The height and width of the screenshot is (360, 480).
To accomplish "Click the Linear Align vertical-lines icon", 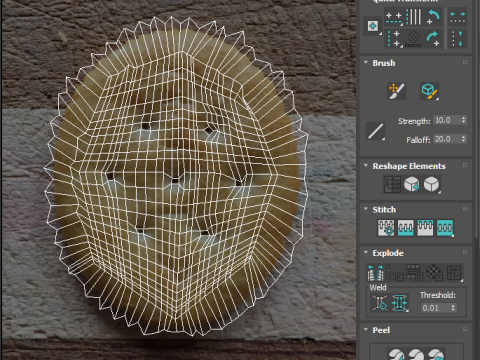I will click(x=414, y=17).
